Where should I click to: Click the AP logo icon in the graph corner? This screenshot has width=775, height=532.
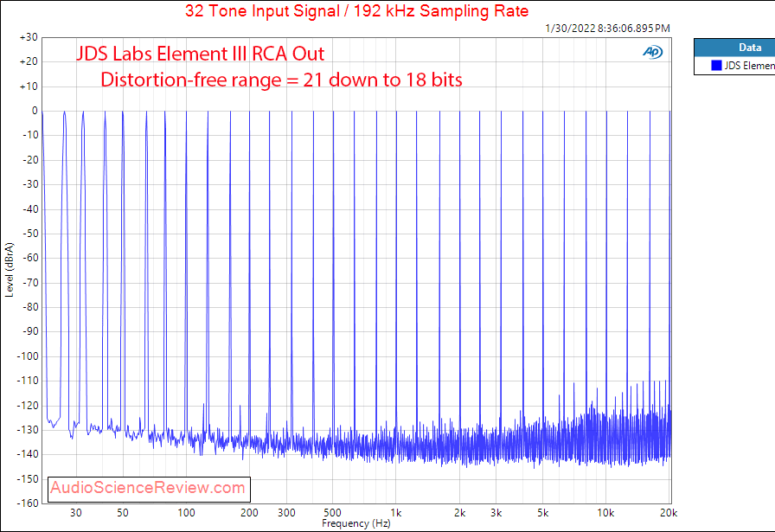652,52
